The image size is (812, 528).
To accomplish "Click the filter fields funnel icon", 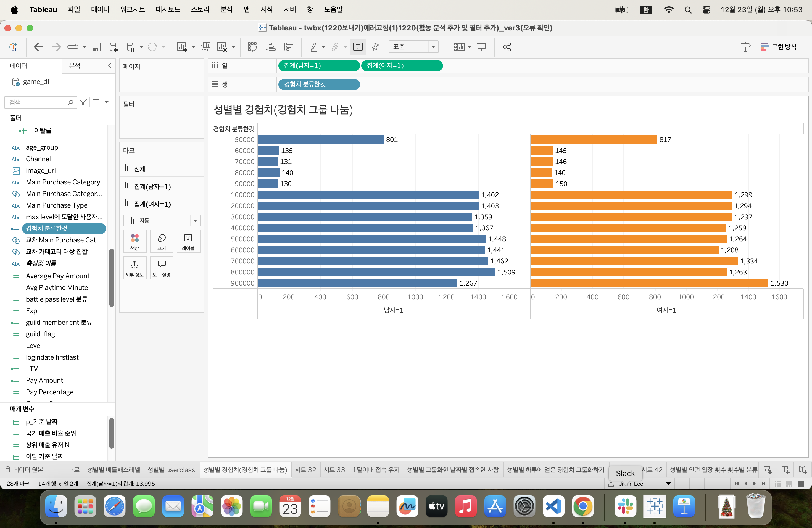I will (x=83, y=102).
